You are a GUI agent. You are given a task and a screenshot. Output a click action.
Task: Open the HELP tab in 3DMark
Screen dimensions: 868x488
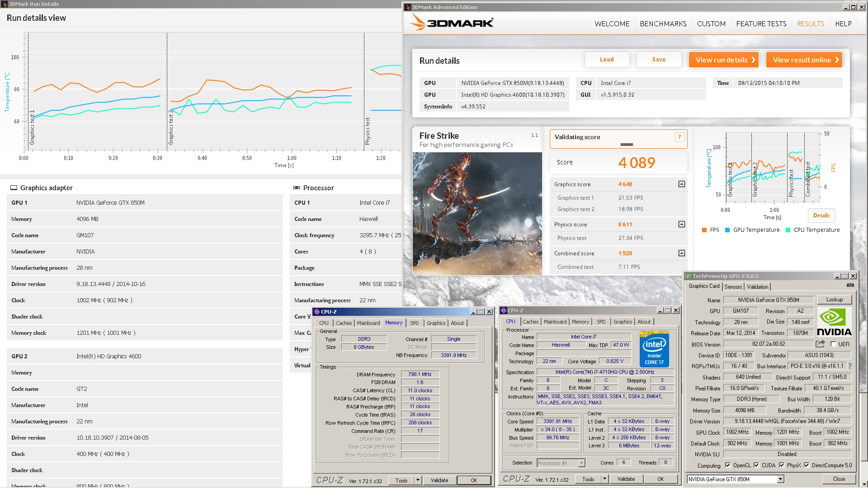coord(843,23)
